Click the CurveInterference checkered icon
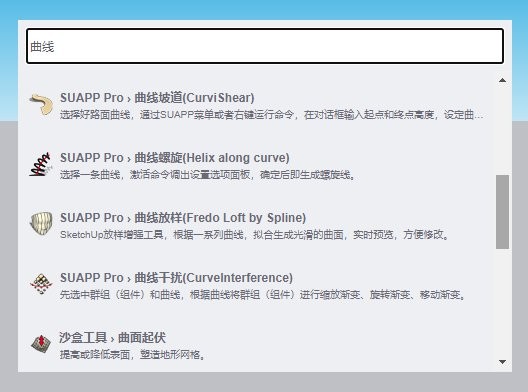Viewport: 528px width, 392px height. (x=41, y=284)
